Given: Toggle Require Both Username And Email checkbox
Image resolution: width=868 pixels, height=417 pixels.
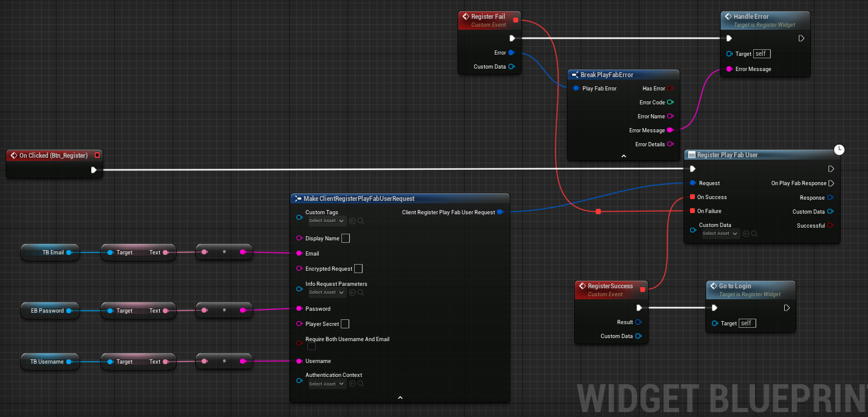Looking at the screenshot, I should [312, 347].
